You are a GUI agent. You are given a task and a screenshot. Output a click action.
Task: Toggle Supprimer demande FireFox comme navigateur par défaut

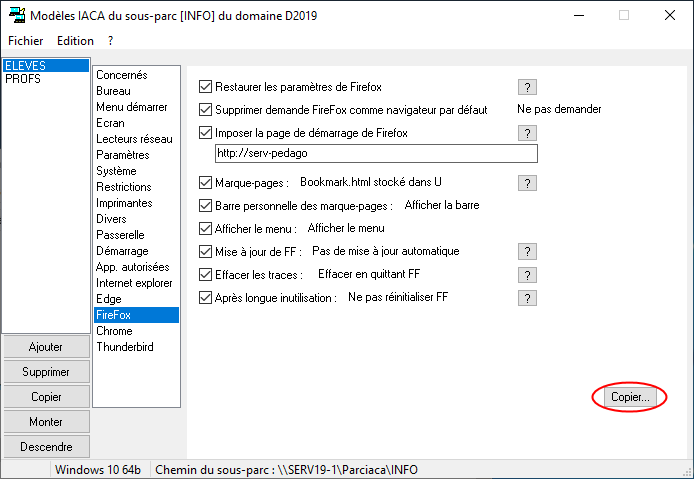pos(205,109)
